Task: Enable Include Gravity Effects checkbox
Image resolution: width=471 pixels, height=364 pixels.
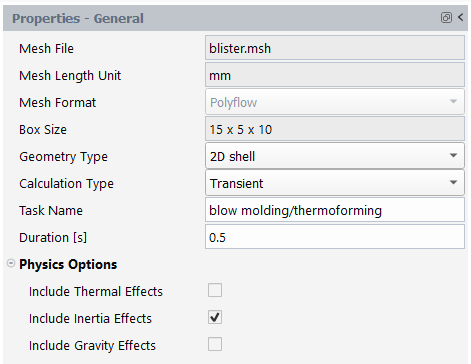Action: tap(215, 344)
